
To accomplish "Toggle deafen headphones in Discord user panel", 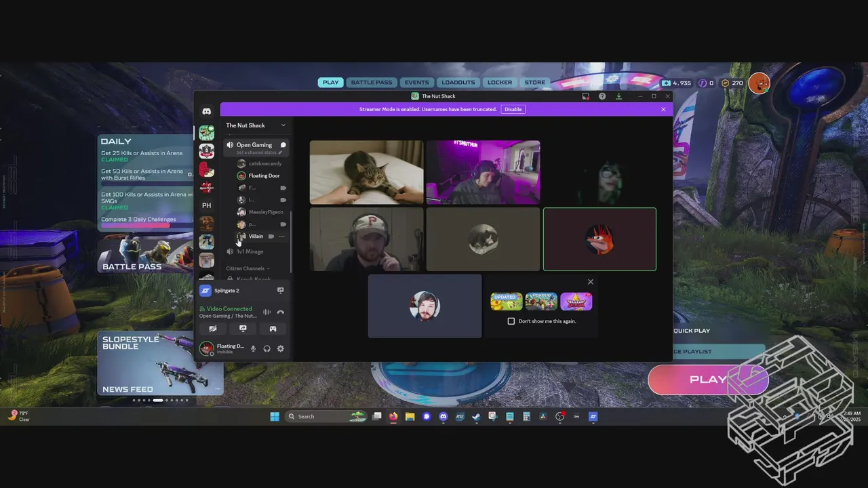I will click(267, 348).
